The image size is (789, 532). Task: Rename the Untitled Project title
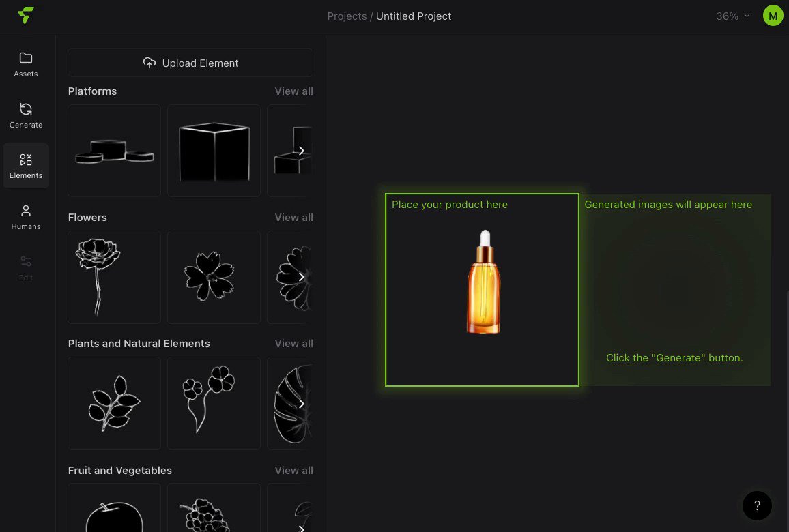(414, 16)
